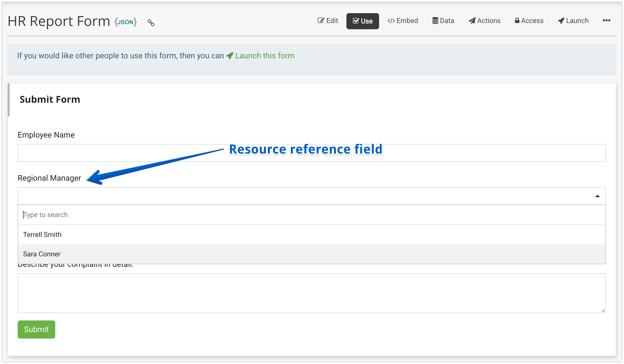This screenshot has height=364, width=624.
Task: Choose Terrell Smith from the list
Action: click(42, 234)
